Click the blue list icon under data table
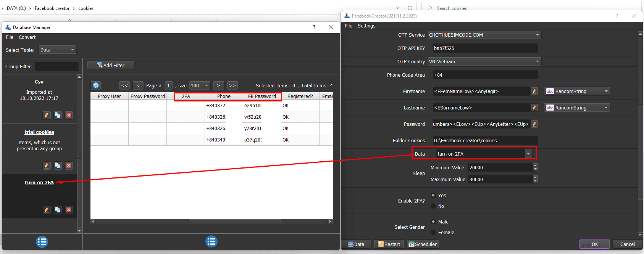The width and height of the screenshot is (644, 254). pos(211,241)
